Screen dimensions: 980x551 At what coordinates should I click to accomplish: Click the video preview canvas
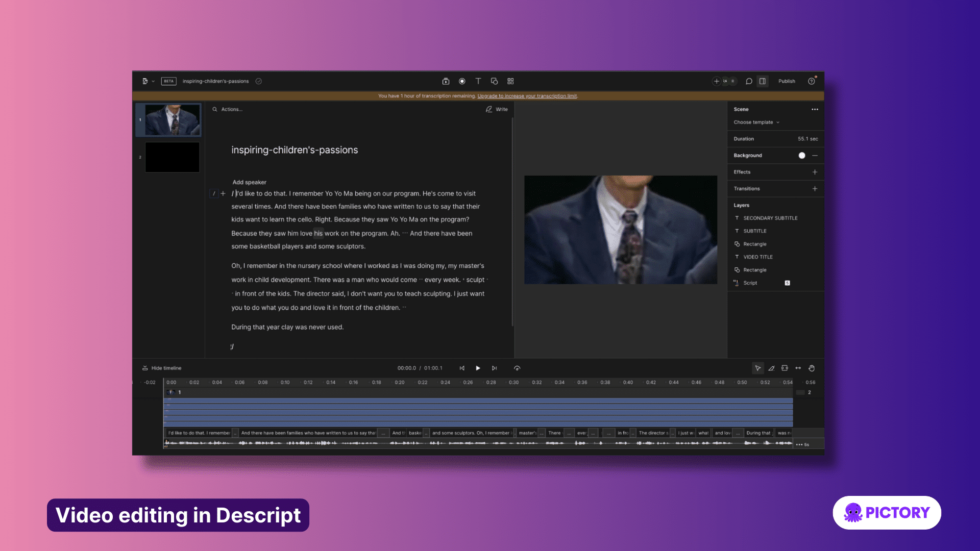(x=621, y=230)
